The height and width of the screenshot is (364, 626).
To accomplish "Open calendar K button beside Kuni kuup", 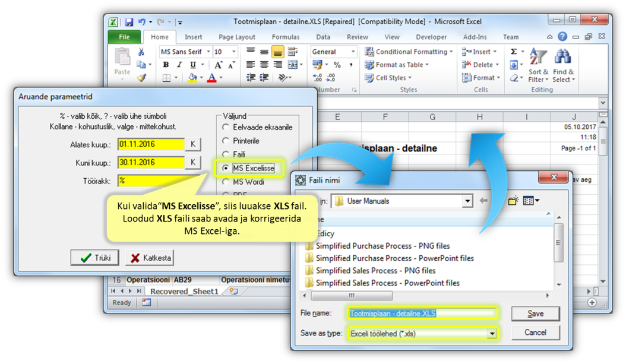I will click(x=193, y=163).
